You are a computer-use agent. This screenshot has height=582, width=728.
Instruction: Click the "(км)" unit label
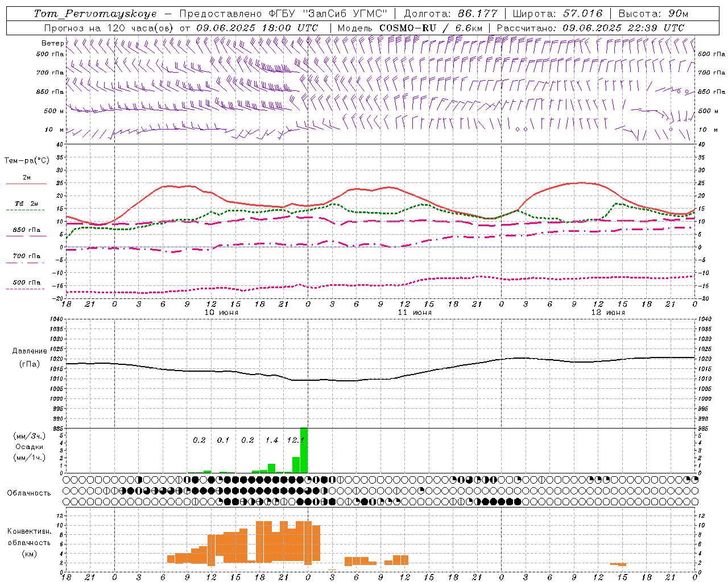click(x=29, y=554)
